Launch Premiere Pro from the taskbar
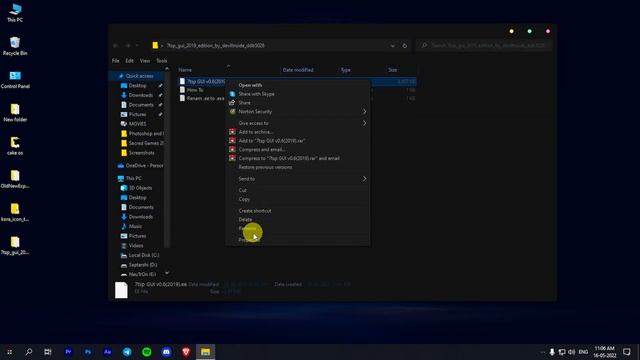The width and height of the screenshot is (640, 360). pos(68,352)
